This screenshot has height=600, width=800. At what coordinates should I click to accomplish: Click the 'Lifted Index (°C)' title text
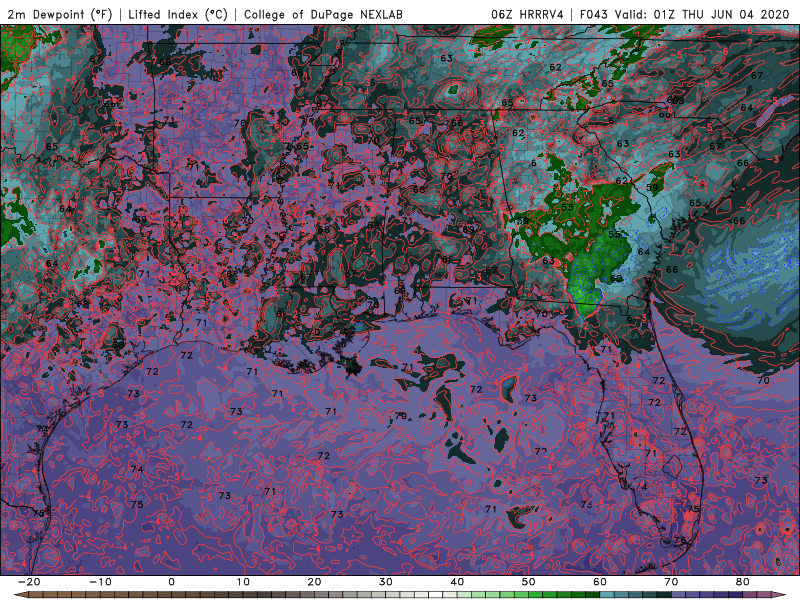178,14
